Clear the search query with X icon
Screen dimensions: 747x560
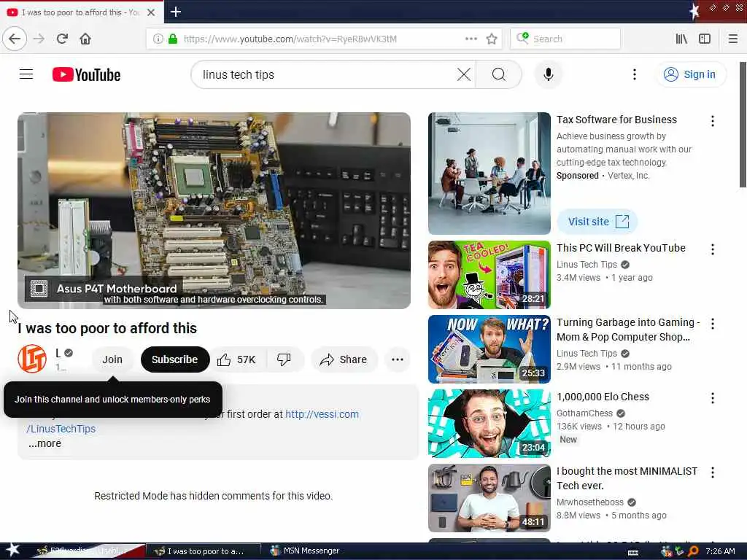pyautogui.click(x=463, y=74)
